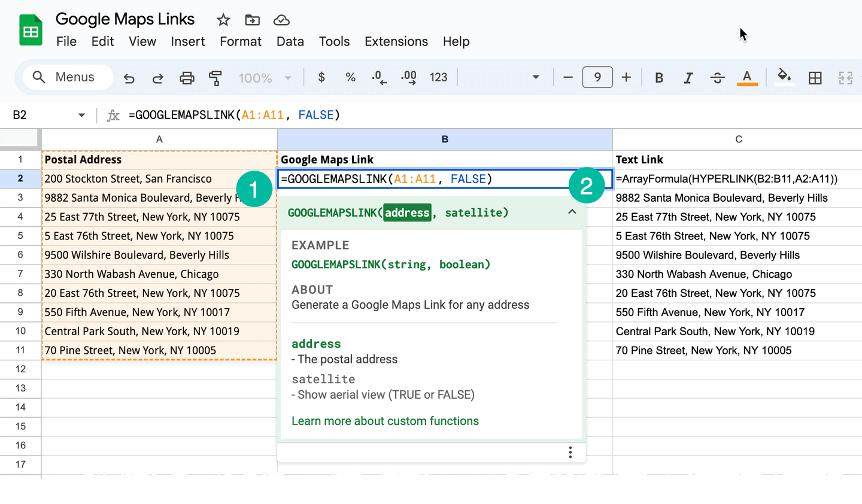862x504 pixels.
Task: Select row 5 header
Action: pyautogui.click(x=20, y=236)
